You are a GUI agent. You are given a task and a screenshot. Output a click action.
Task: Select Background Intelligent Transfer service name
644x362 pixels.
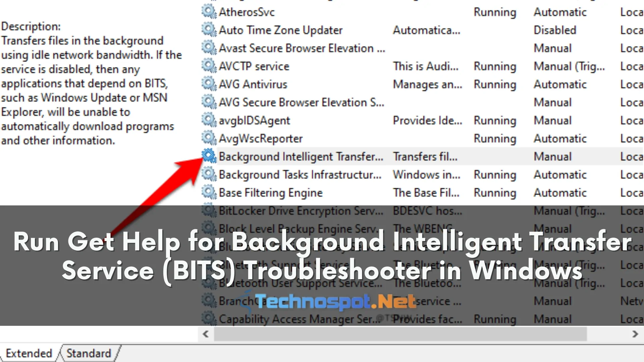pos(301,157)
